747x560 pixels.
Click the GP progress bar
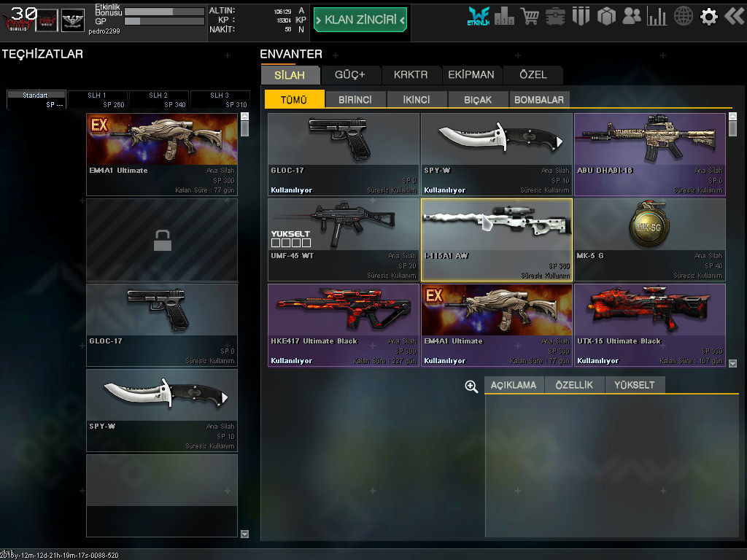164,21
